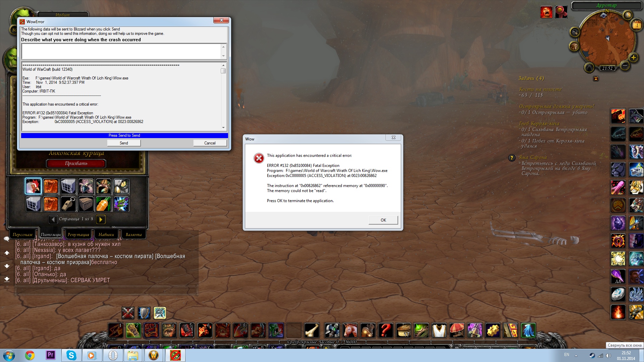Screen dimensions: 644x362
Task: Use the bone item on action bar
Action: (x=312, y=330)
